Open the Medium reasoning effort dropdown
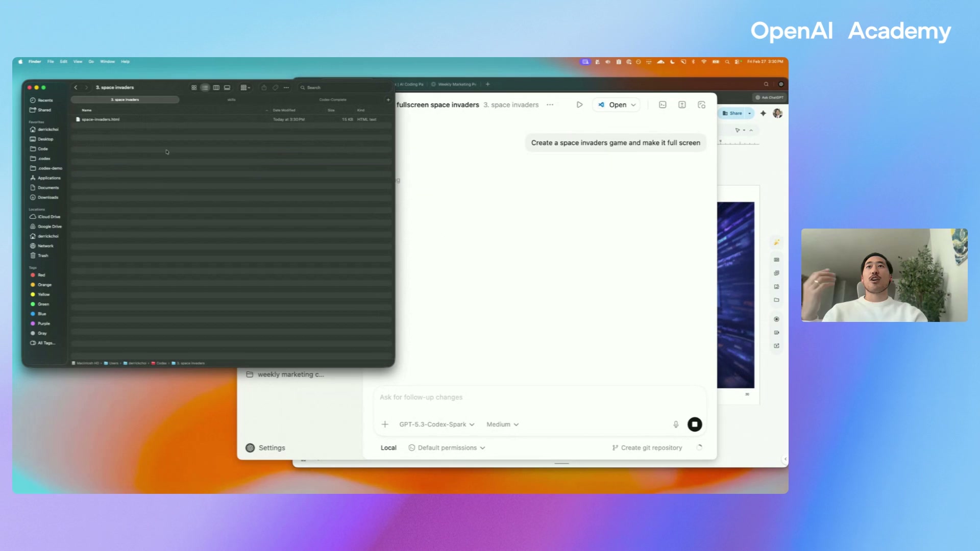 tap(502, 424)
